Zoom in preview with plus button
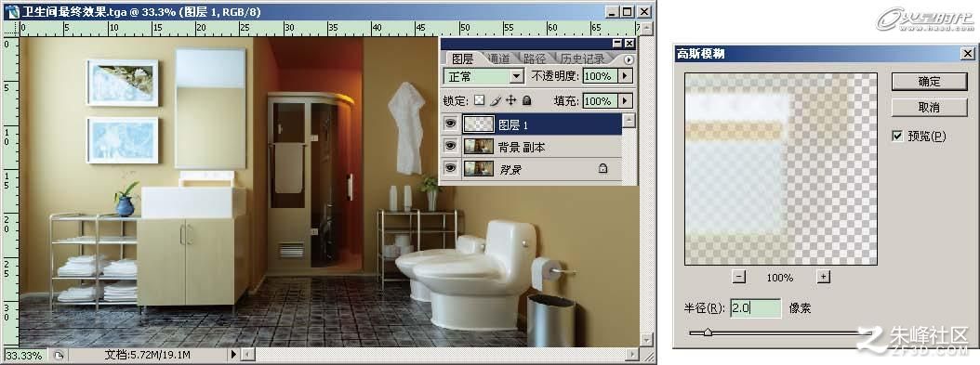 [x=823, y=277]
